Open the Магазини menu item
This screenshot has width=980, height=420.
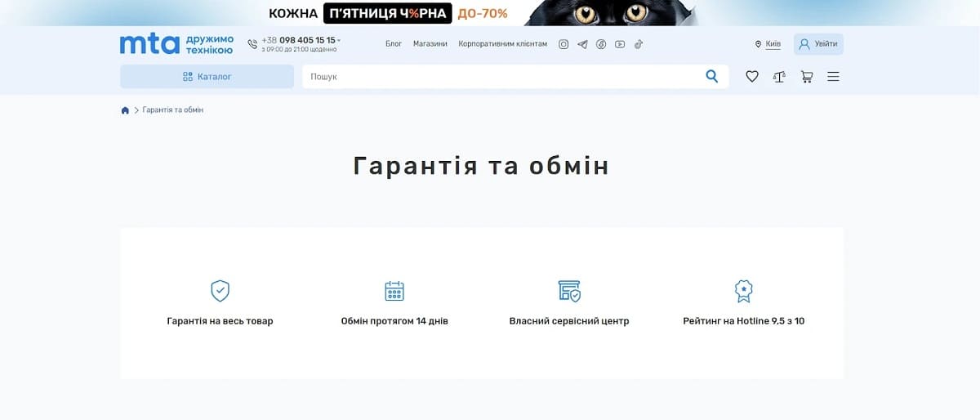pos(430,44)
